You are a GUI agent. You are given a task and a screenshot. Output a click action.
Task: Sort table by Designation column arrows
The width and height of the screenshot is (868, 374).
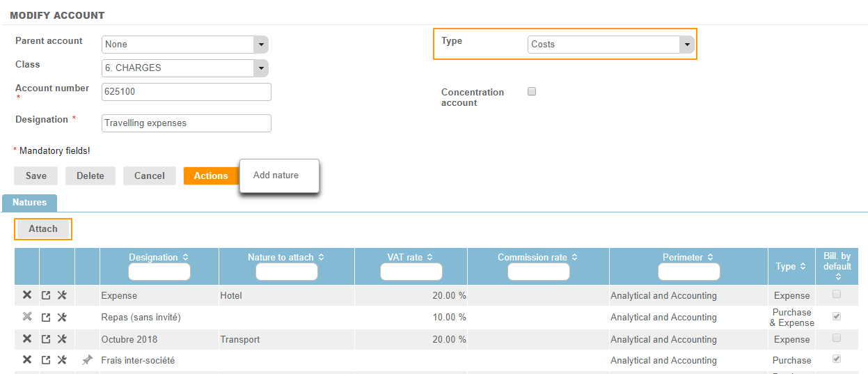185,258
